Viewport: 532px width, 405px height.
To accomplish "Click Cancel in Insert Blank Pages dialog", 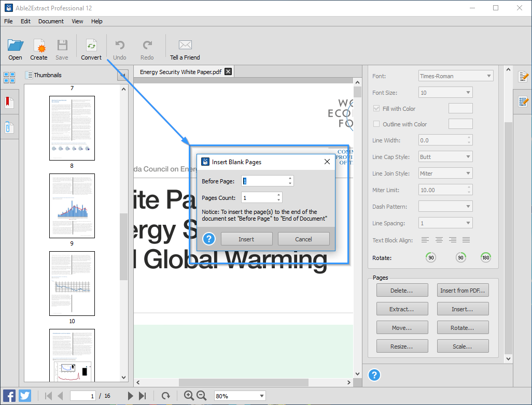I will point(303,239).
